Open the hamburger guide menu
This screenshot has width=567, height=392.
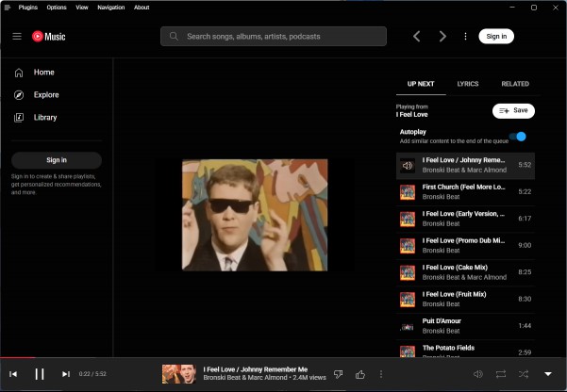pyautogui.click(x=17, y=36)
